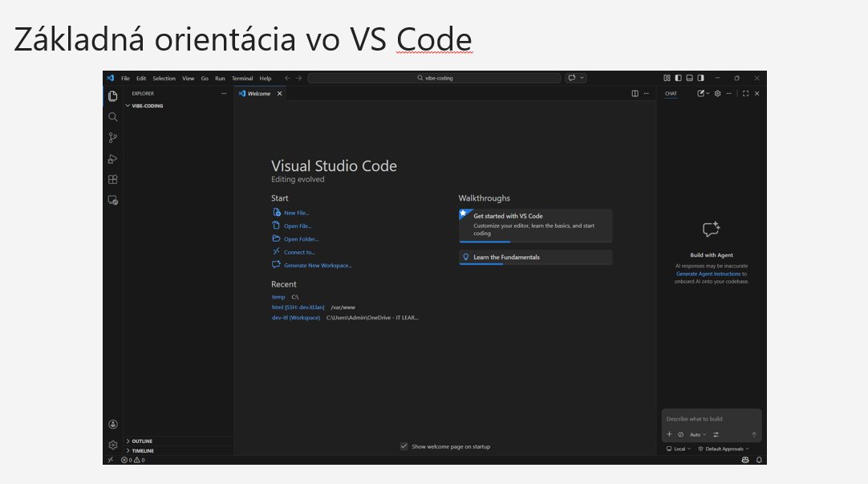The width and height of the screenshot is (868, 484).
Task: Click the split editor icon
Action: click(x=635, y=94)
